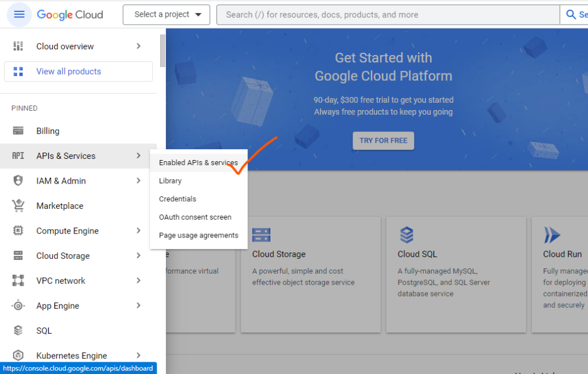This screenshot has width=588, height=374.
Task: Click the Cloud Storage card icon
Action: coord(261,235)
